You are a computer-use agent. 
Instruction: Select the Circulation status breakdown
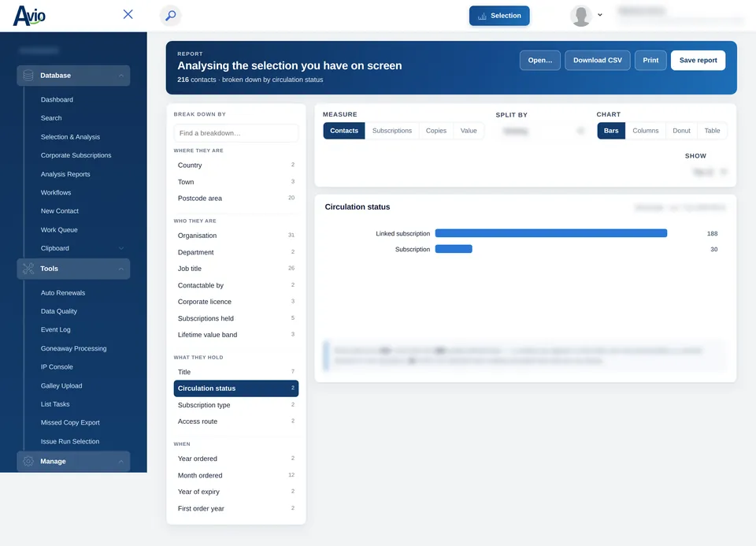click(235, 388)
